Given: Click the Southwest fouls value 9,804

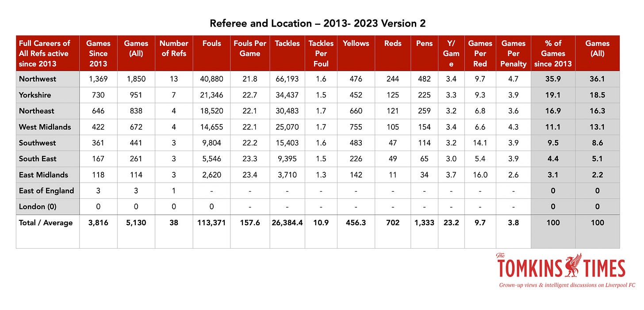Looking at the screenshot, I should coord(211,143).
